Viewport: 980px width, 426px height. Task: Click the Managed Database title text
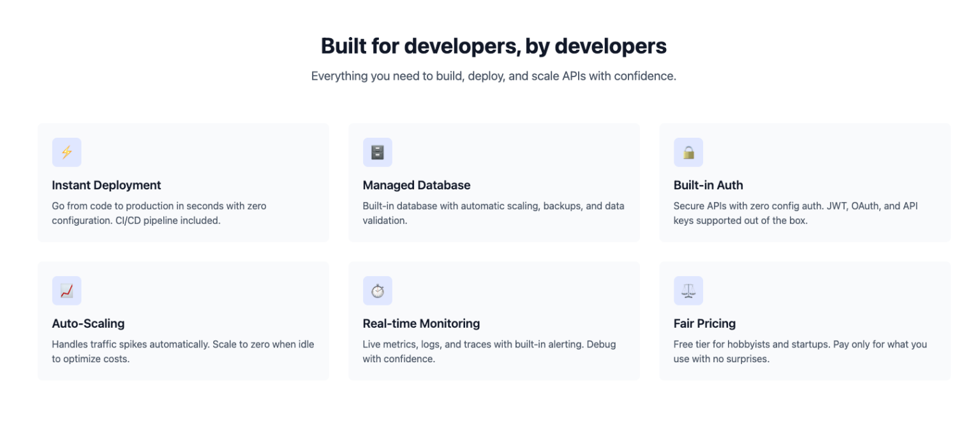[x=417, y=185]
